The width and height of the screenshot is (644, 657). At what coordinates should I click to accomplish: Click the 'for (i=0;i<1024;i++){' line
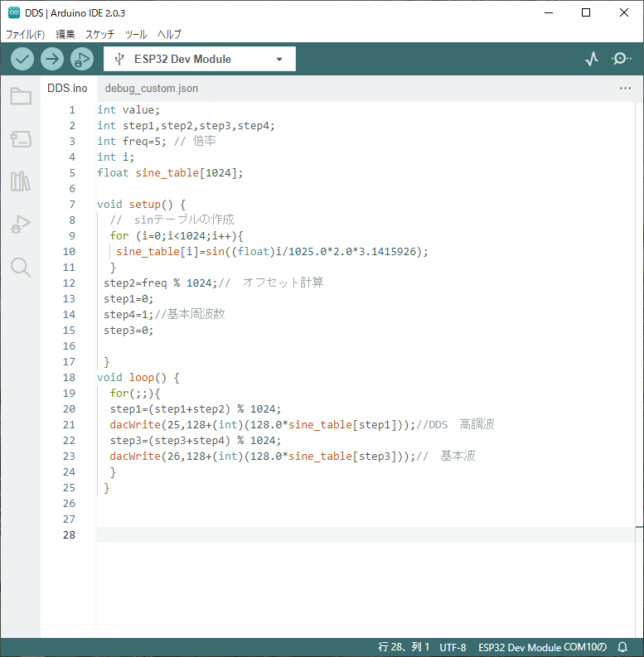pyautogui.click(x=177, y=236)
